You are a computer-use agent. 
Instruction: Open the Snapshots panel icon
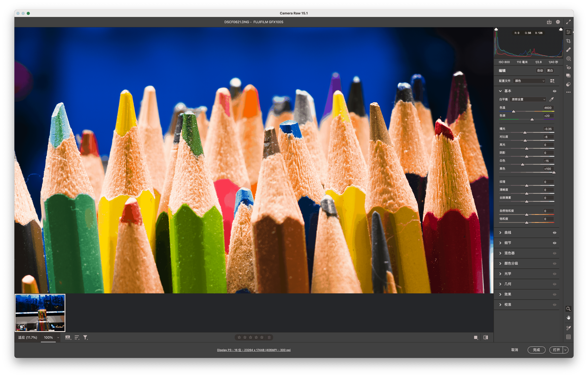coord(568,76)
